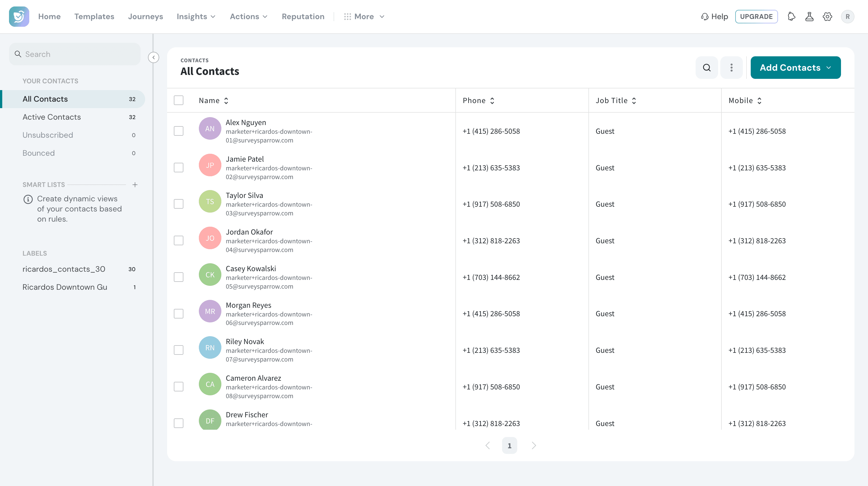
Task: Click the SurveySparrow logo icon
Action: [19, 17]
